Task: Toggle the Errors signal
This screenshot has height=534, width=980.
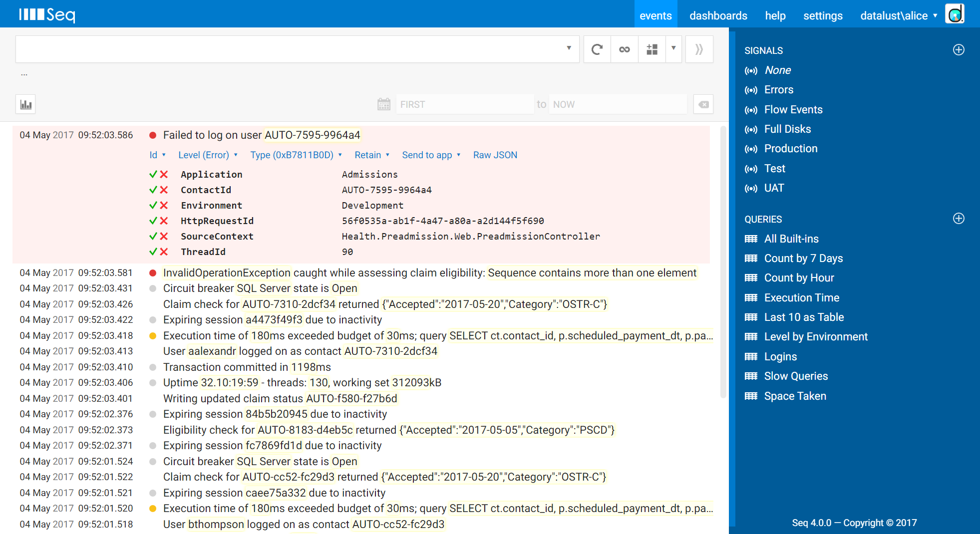Action: (x=779, y=90)
